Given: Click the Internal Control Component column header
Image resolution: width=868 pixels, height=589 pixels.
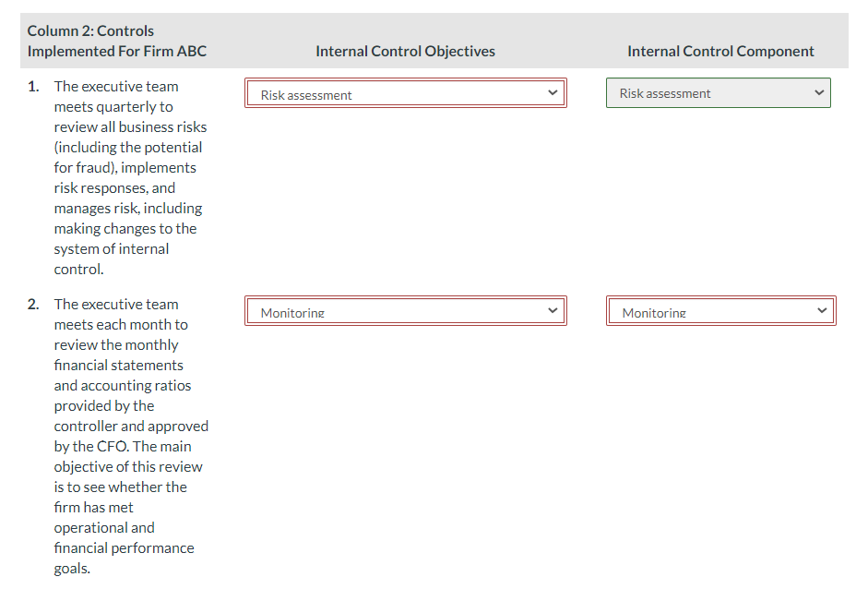Looking at the screenshot, I should [x=720, y=51].
